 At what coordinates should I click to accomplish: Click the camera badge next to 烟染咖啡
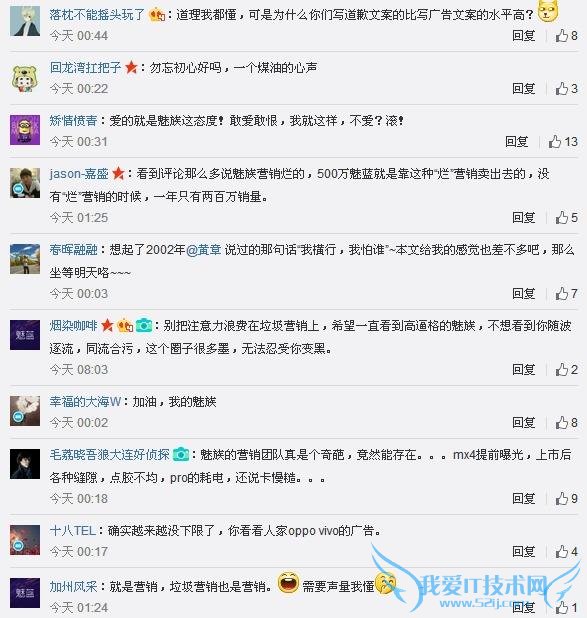(x=144, y=325)
